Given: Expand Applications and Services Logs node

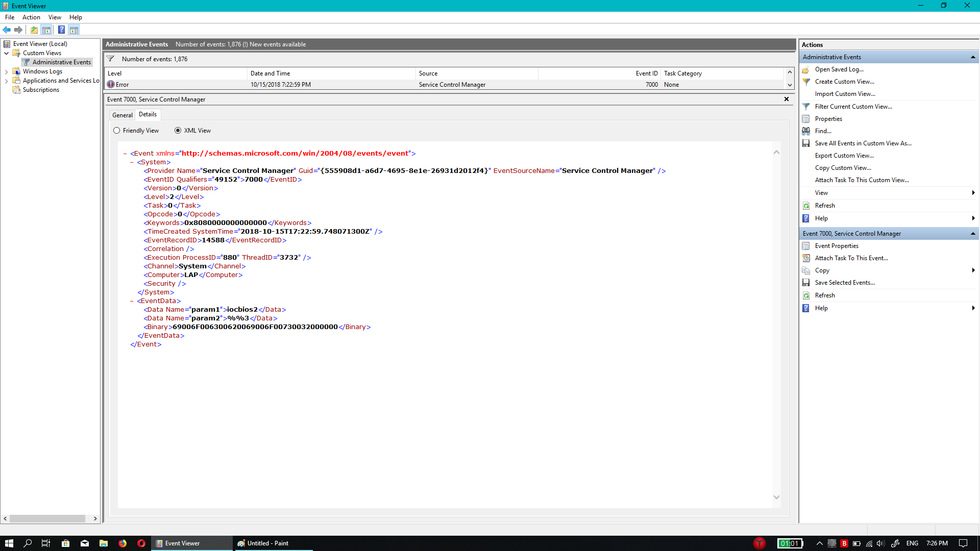Looking at the screenshot, I should pos(6,81).
